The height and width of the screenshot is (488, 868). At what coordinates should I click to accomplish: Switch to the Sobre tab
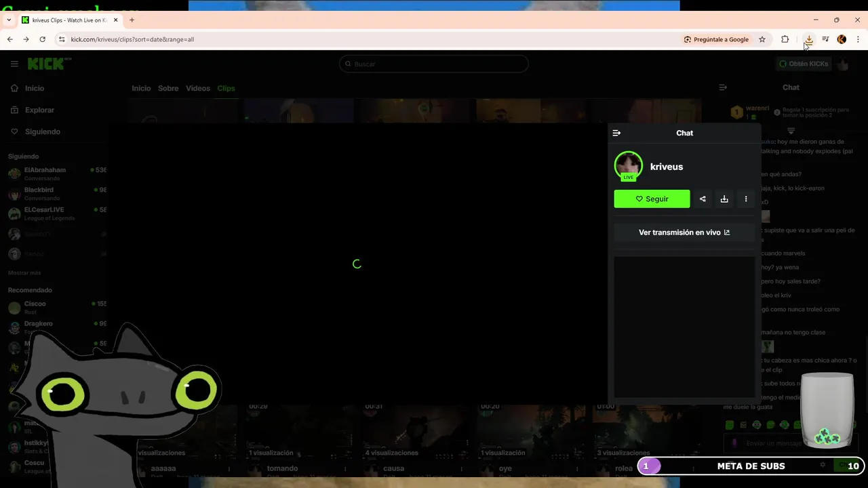click(x=168, y=88)
